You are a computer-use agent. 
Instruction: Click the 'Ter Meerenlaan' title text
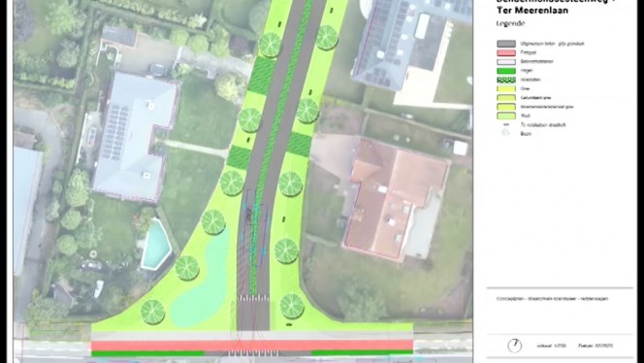click(532, 11)
